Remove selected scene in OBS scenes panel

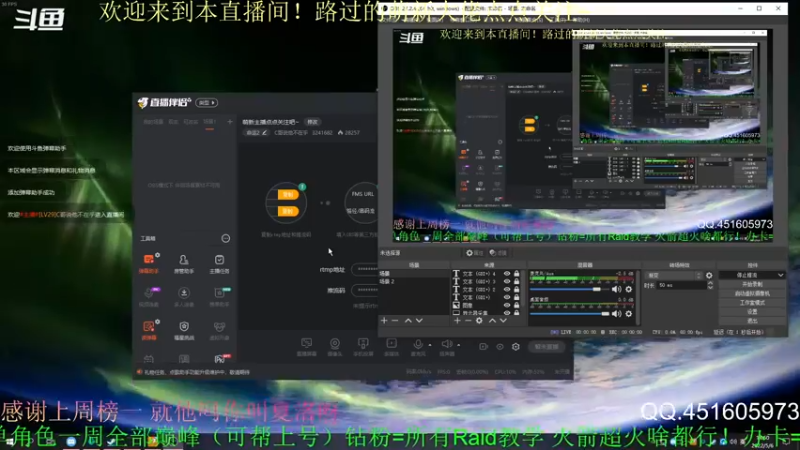point(395,320)
